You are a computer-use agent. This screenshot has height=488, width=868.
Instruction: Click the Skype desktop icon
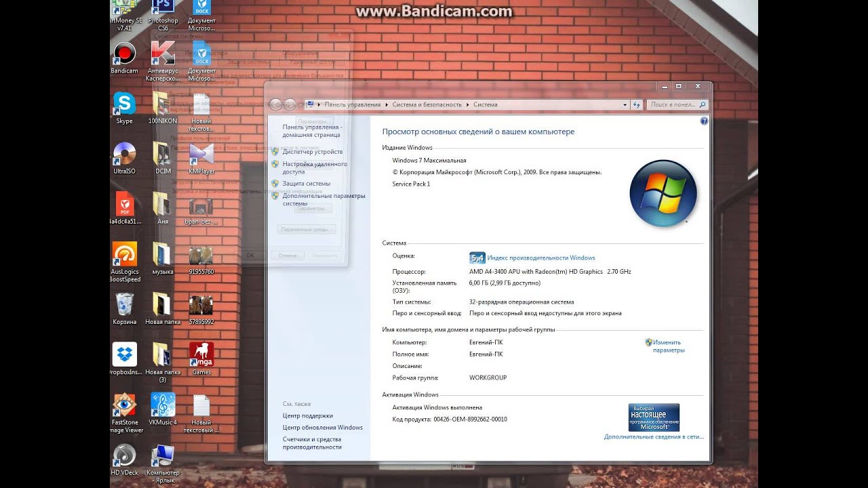pos(125,108)
